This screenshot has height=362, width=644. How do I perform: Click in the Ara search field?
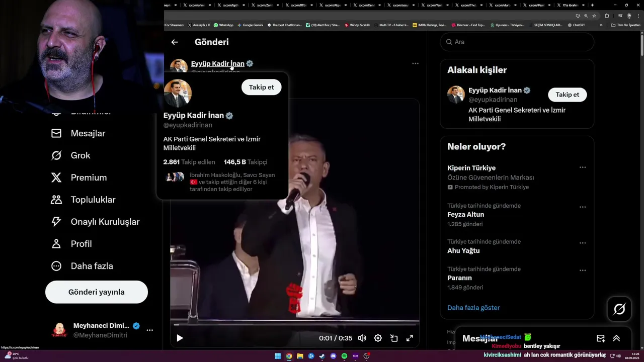(517, 42)
